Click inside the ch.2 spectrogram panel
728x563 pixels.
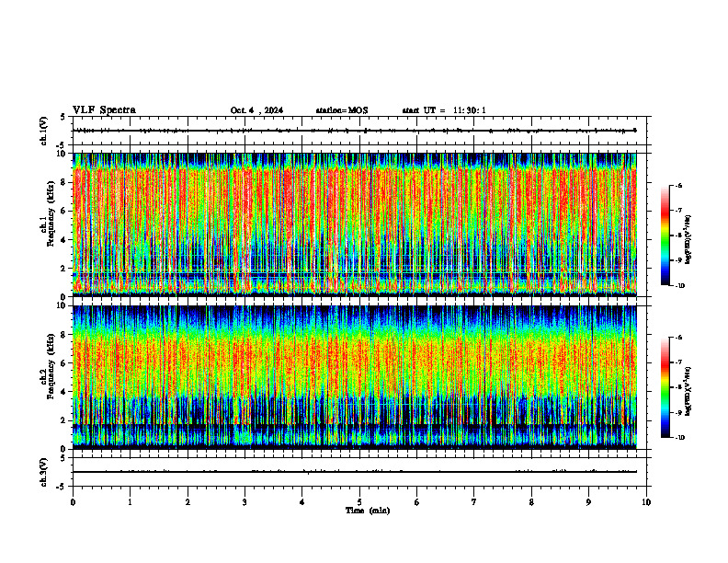(355, 377)
